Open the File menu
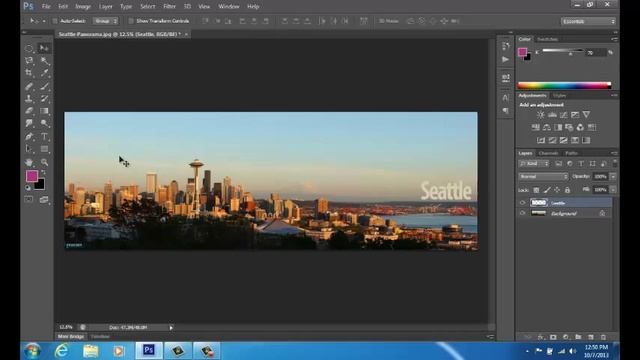 [46, 7]
